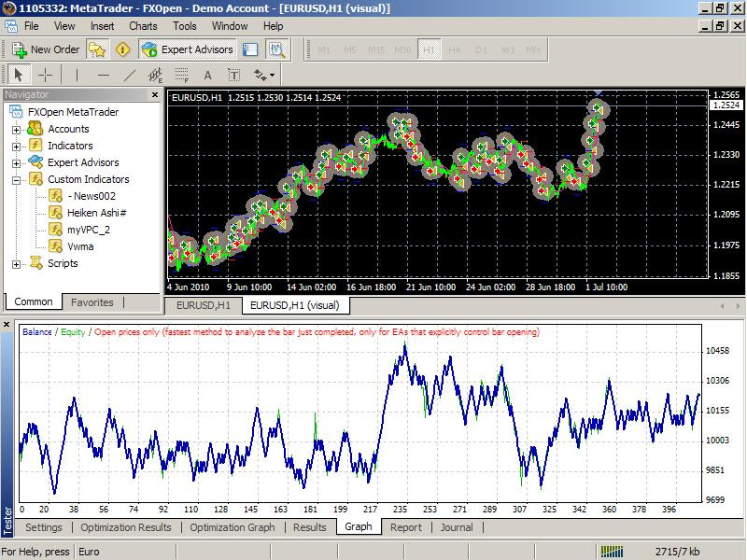747x560 pixels.
Task: Click the yellow diamond Data Window icon
Action: (123, 49)
